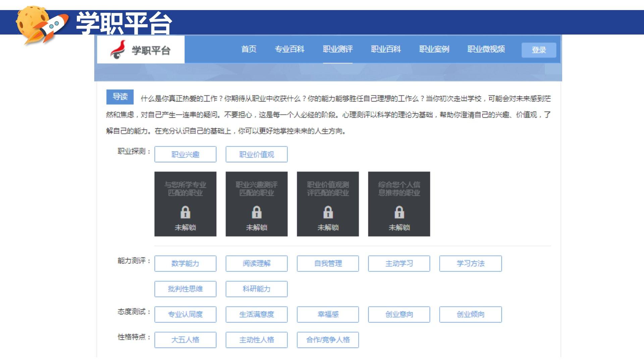644x362 pixels.
Task: Select the 专业认同度 attitude test
Action: [x=185, y=314]
